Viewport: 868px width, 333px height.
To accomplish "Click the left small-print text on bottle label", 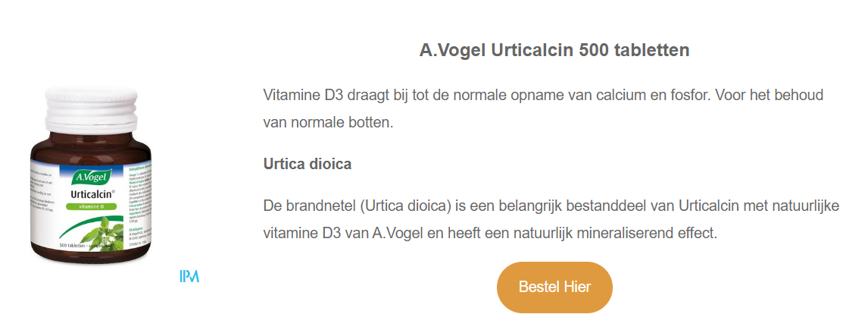I will (41, 197).
